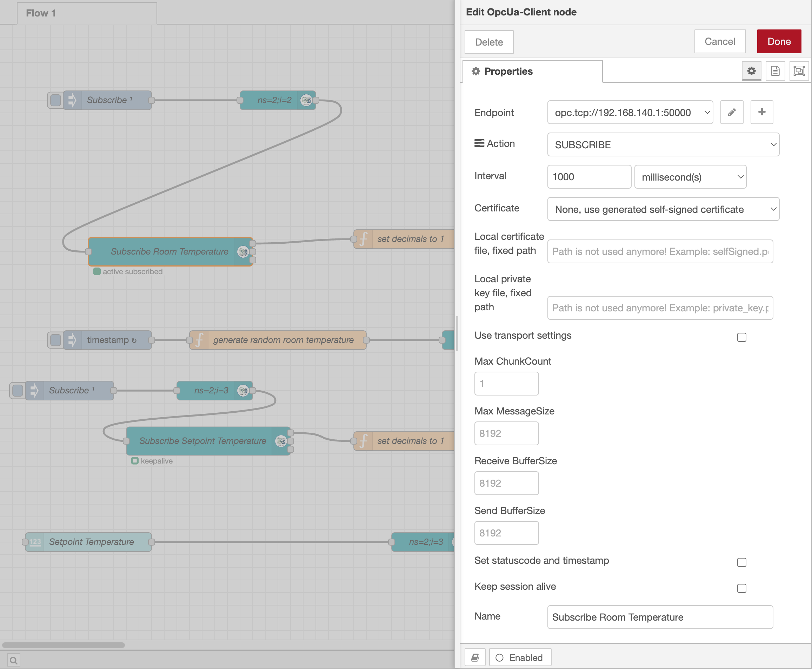Open node description document icon tab
The image size is (812, 669).
[775, 71]
